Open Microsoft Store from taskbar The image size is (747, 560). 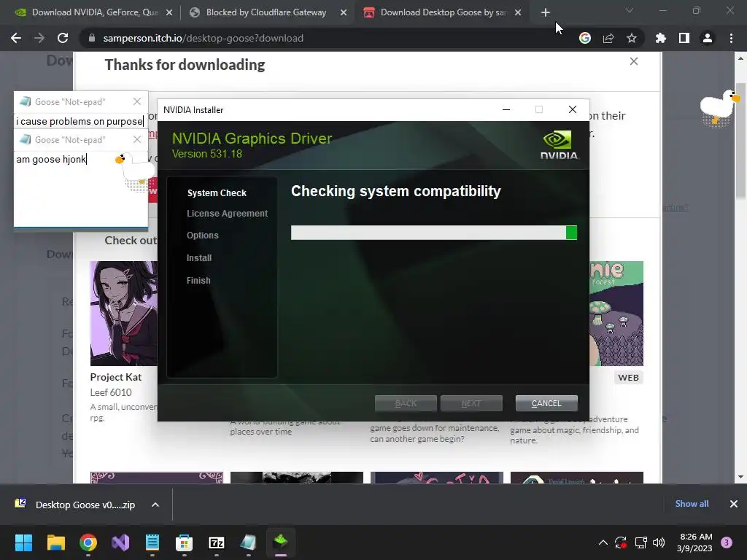pos(185,542)
